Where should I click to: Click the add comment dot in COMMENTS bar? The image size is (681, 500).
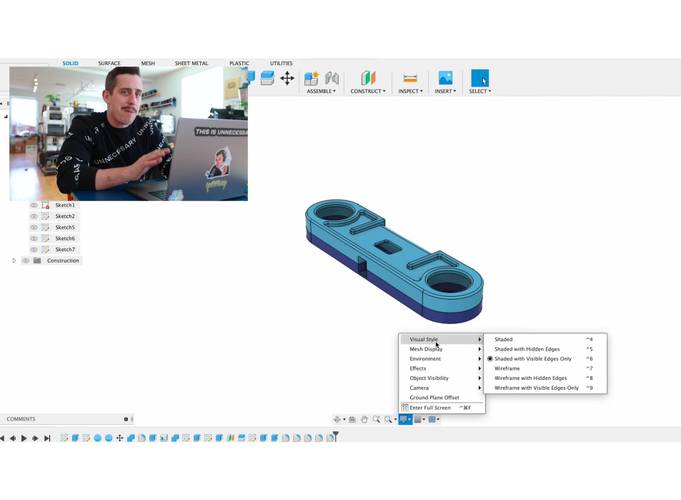pyautogui.click(x=126, y=419)
